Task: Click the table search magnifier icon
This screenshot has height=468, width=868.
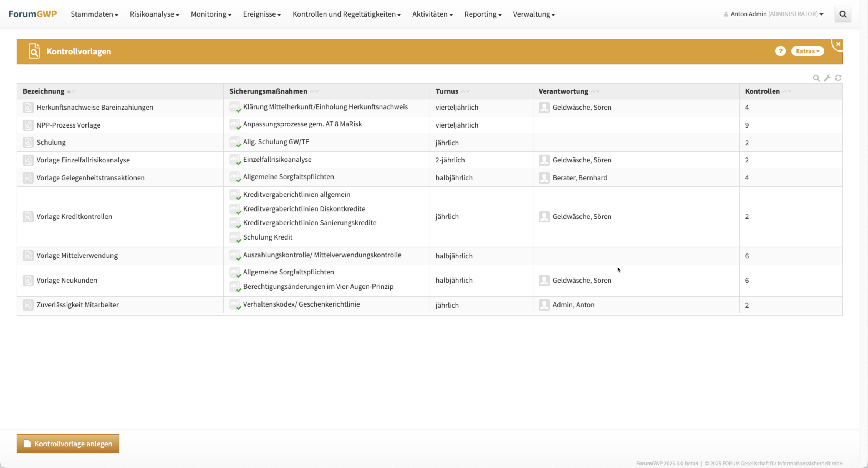Action: pyautogui.click(x=816, y=78)
